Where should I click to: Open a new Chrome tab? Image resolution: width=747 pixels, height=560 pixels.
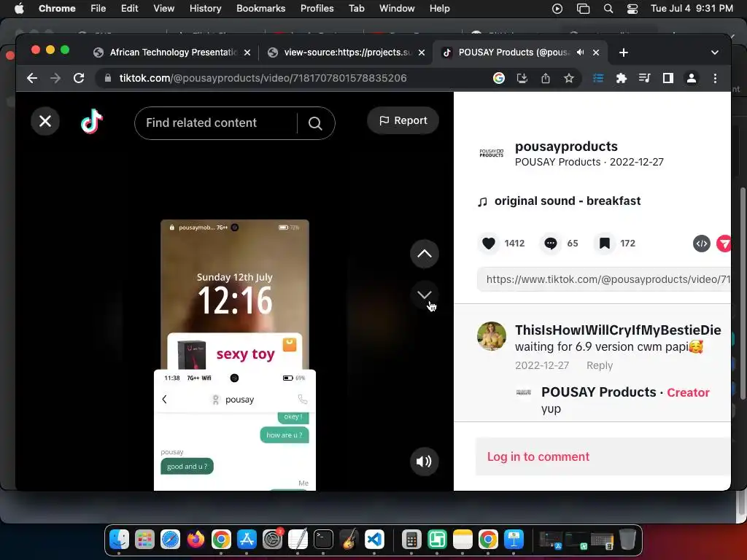[x=623, y=52]
